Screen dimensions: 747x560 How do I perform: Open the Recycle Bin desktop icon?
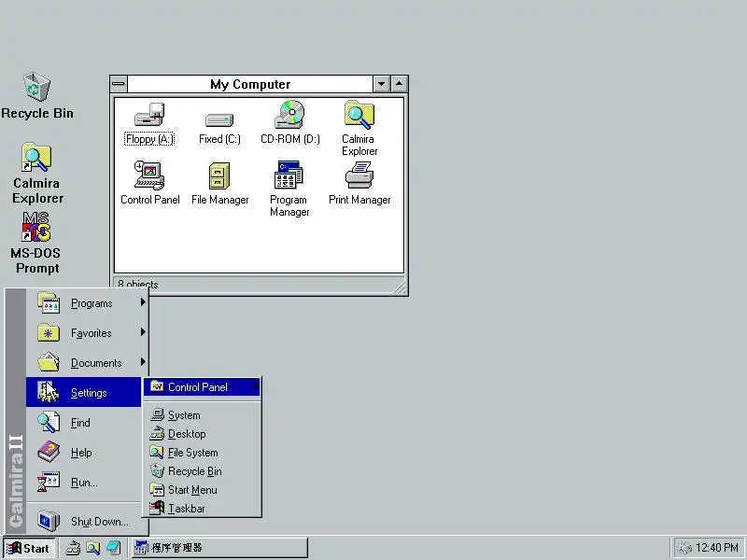(x=36, y=96)
